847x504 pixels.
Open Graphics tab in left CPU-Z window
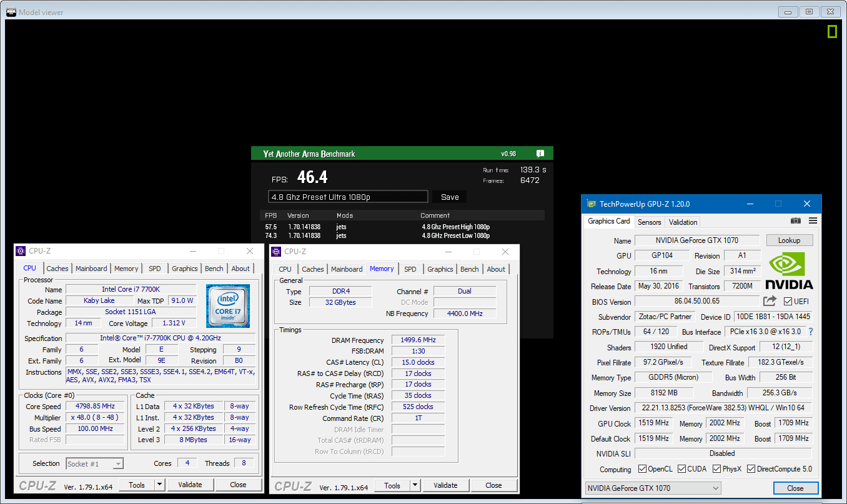(185, 269)
